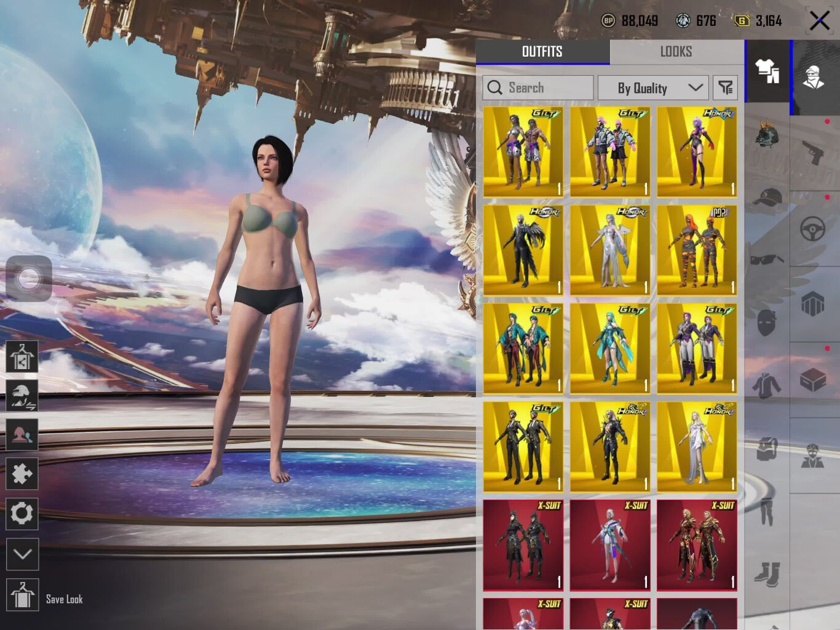Select the sunglasses category icon
The image size is (840, 630).
click(767, 260)
